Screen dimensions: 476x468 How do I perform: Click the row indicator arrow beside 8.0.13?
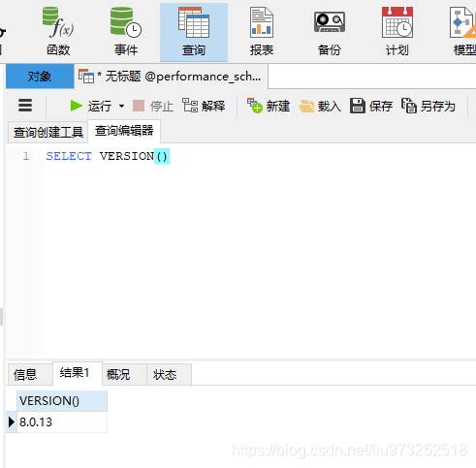(12, 422)
